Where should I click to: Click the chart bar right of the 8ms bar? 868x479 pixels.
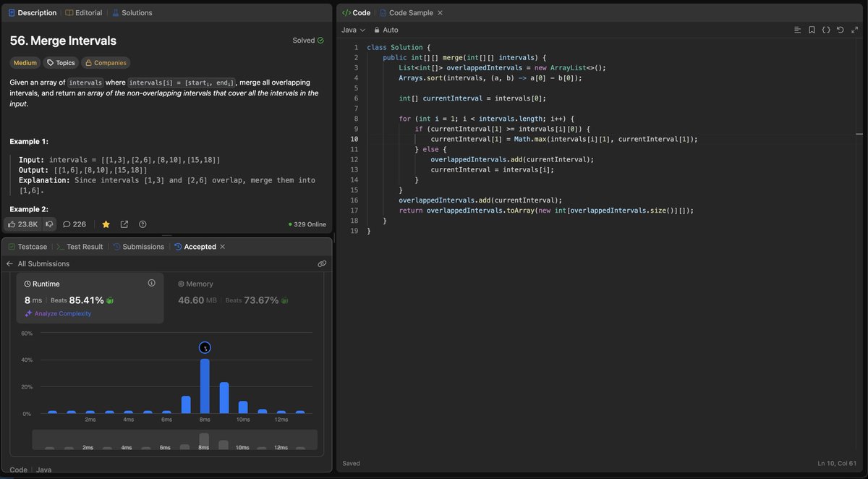click(x=224, y=398)
